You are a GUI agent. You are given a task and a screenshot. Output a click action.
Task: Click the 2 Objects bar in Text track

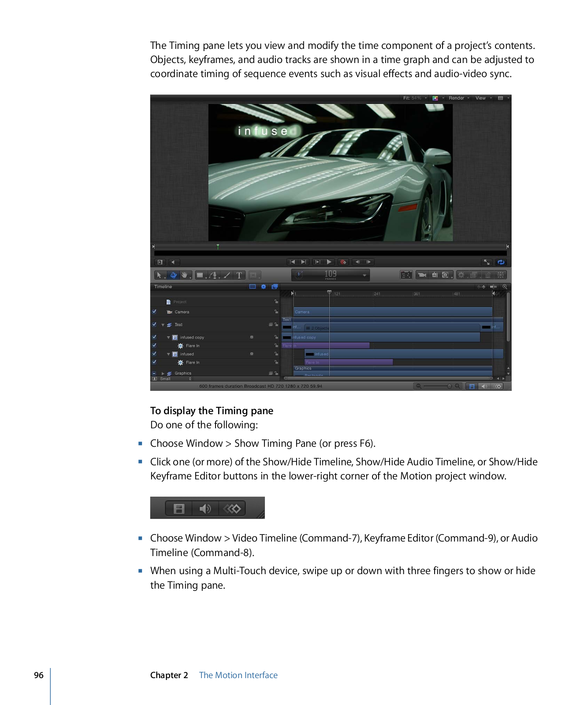pyautogui.click(x=392, y=328)
